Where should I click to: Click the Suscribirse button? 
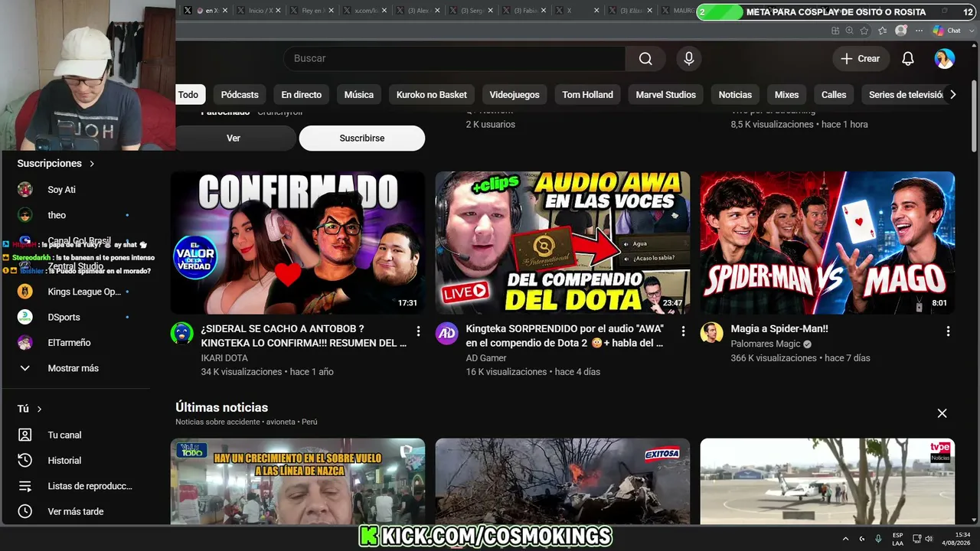point(362,139)
